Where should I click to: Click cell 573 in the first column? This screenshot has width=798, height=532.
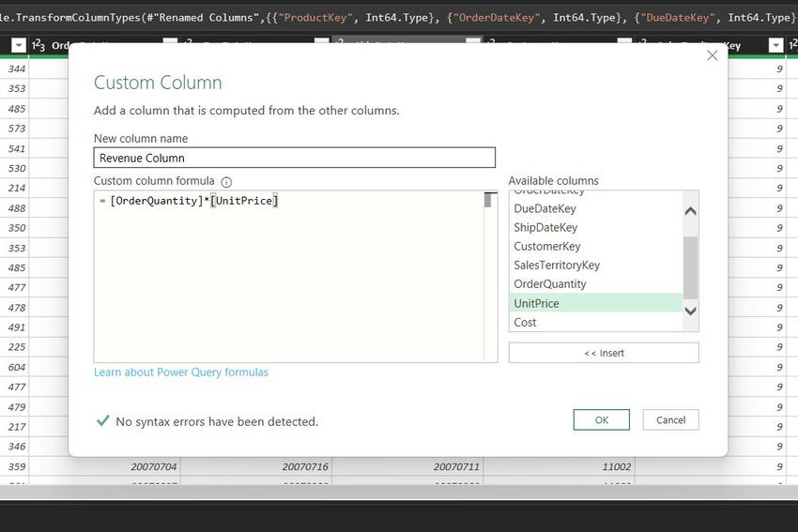17,129
